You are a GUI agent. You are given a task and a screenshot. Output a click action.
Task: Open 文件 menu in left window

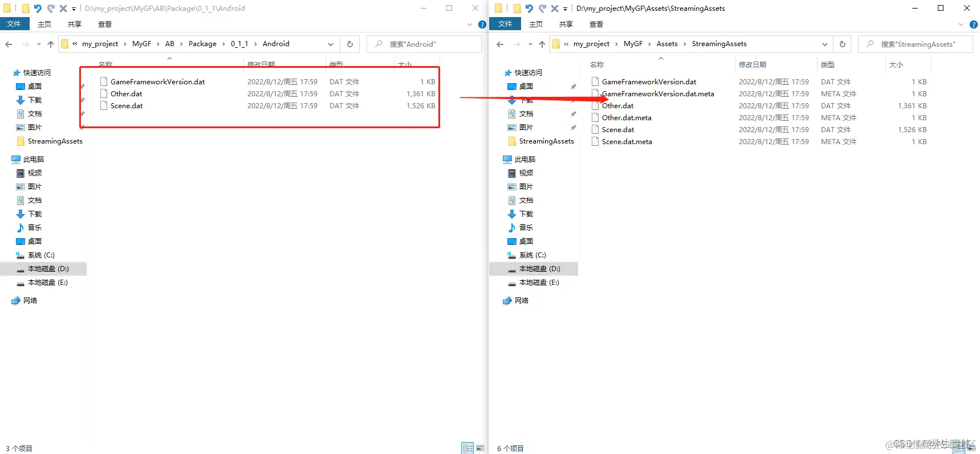pos(14,24)
